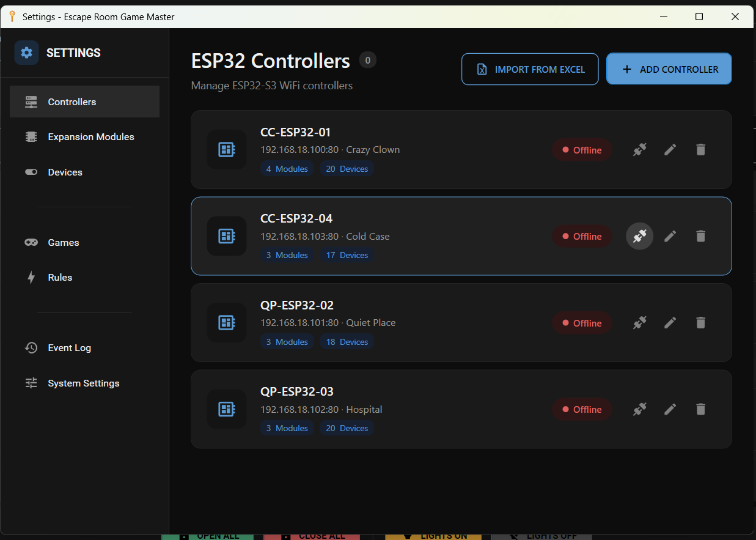
Task: Click the controller count badge showing 0
Action: (x=367, y=59)
